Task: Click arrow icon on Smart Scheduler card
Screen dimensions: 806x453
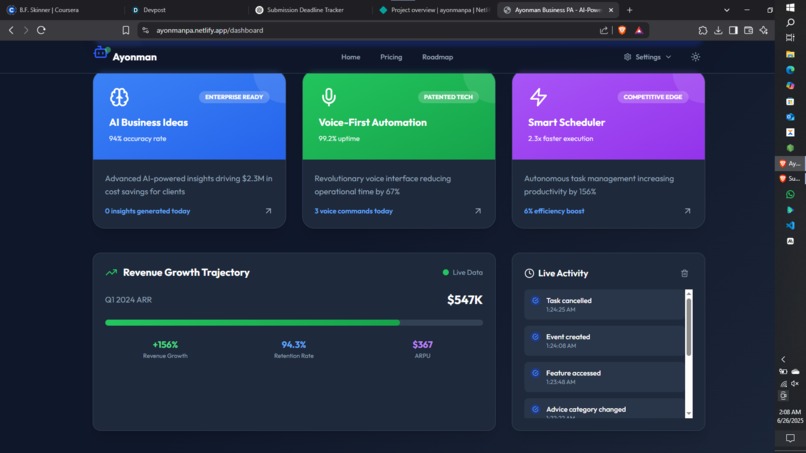Action: [x=687, y=211]
